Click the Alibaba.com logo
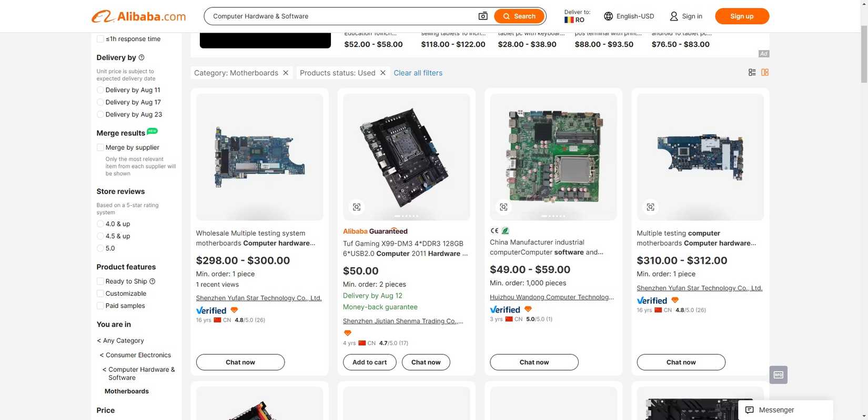 point(139,16)
